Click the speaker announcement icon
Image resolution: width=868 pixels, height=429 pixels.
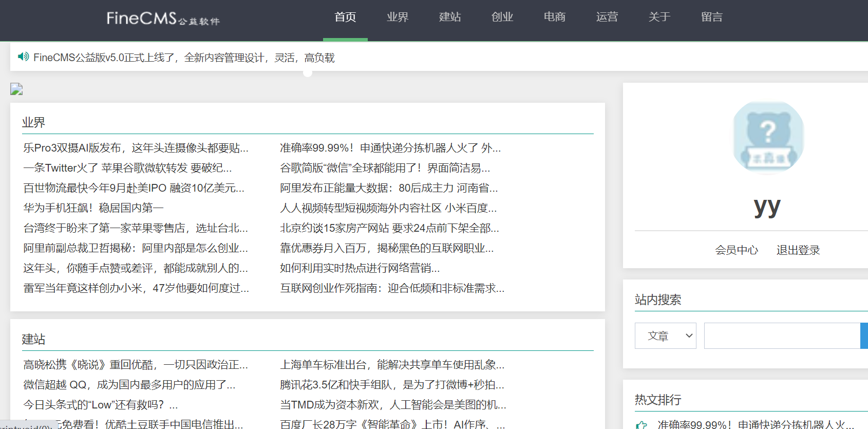click(x=23, y=57)
